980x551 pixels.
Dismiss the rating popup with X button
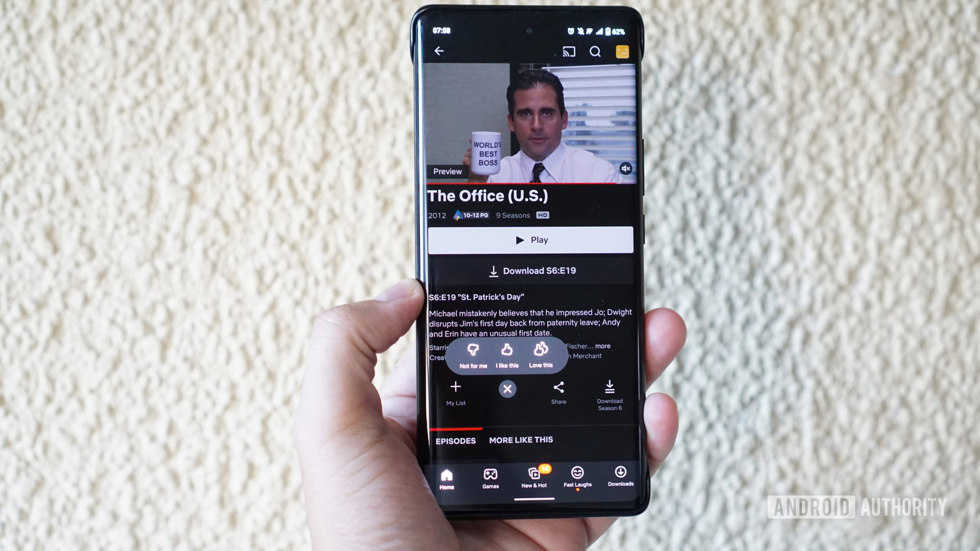[507, 388]
